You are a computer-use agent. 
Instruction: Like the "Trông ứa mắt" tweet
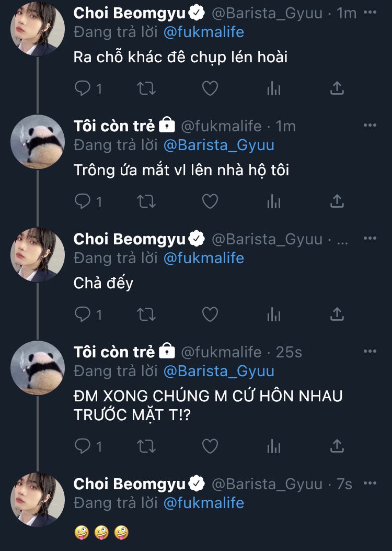pos(210,201)
